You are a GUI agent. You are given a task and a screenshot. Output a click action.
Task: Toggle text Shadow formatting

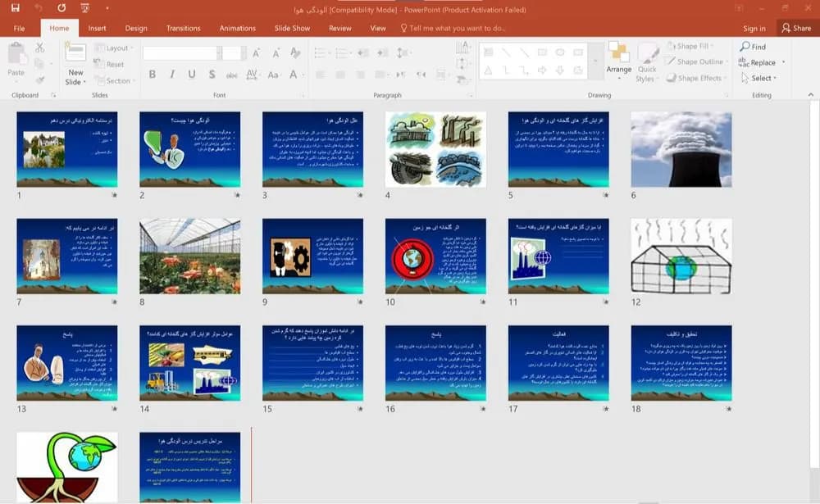(x=212, y=75)
